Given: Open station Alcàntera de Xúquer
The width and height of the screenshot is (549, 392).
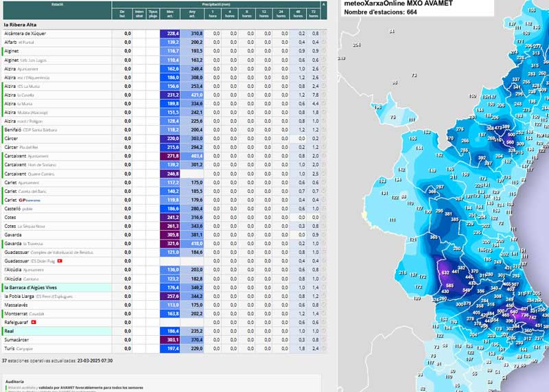Looking at the screenshot, I should click(x=25, y=34).
